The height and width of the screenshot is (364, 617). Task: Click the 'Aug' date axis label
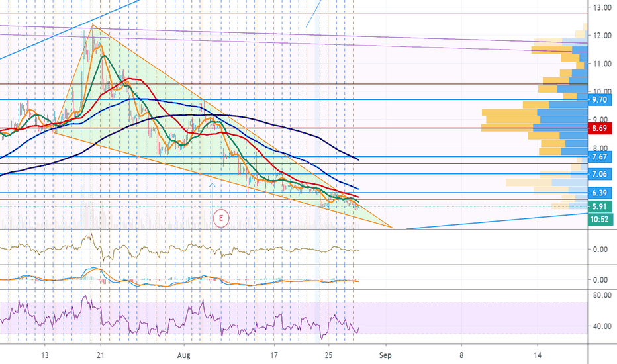click(184, 355)
